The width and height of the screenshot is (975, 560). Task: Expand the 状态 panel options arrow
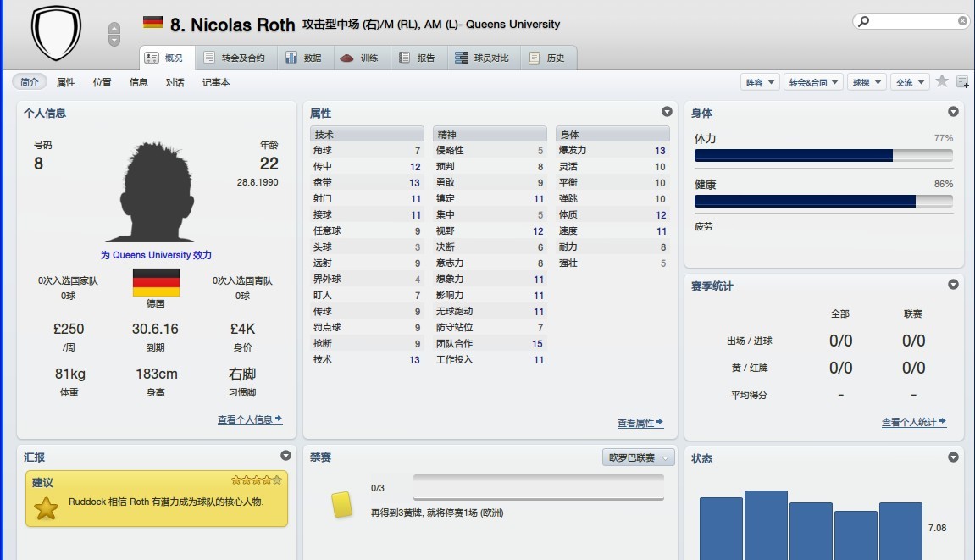(953, 457)
